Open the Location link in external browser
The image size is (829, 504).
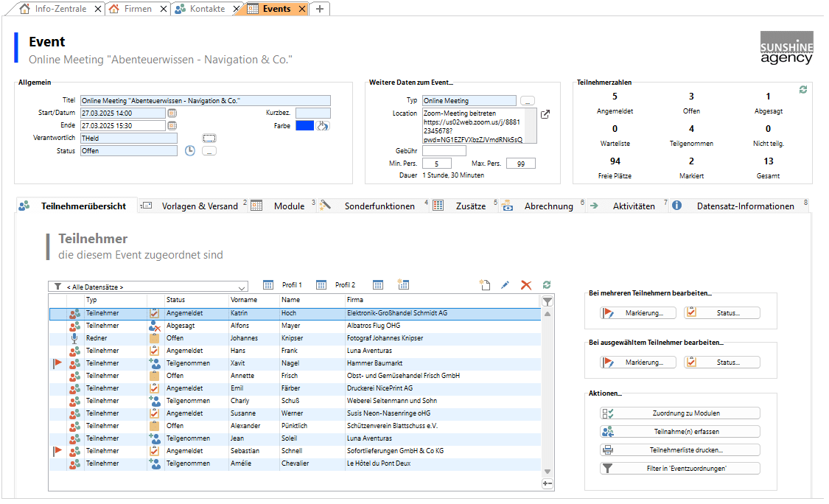pos(545,114)
